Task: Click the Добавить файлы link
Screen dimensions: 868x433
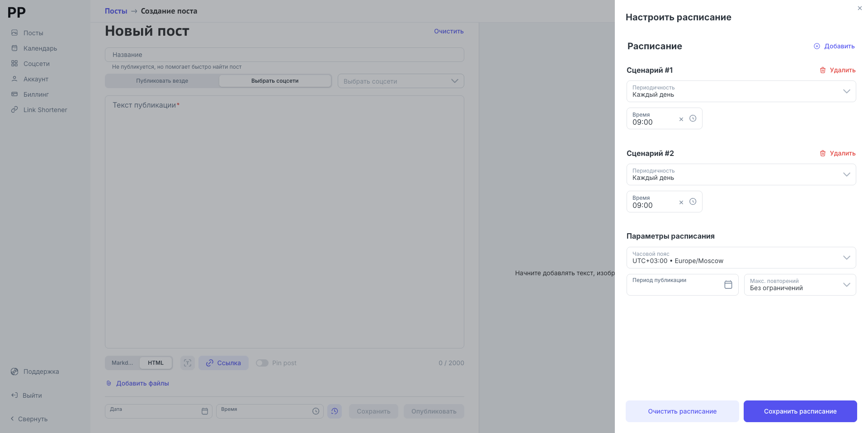Action: [x=142, y=383]
